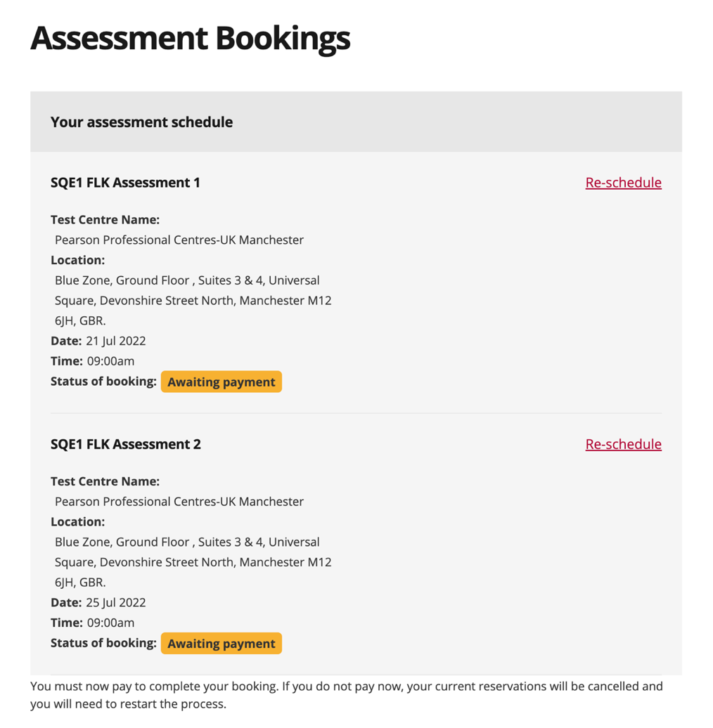Select the SQE1 FLK Assessment 2 title
Image resolution: width=713 pixels, height=728 pixels.
(x=125, y=444)
